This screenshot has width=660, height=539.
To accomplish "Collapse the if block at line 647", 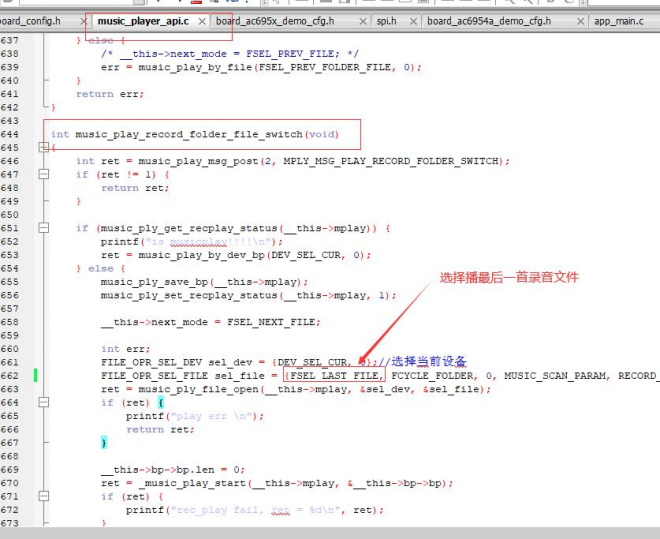I will tap(43, 174).
